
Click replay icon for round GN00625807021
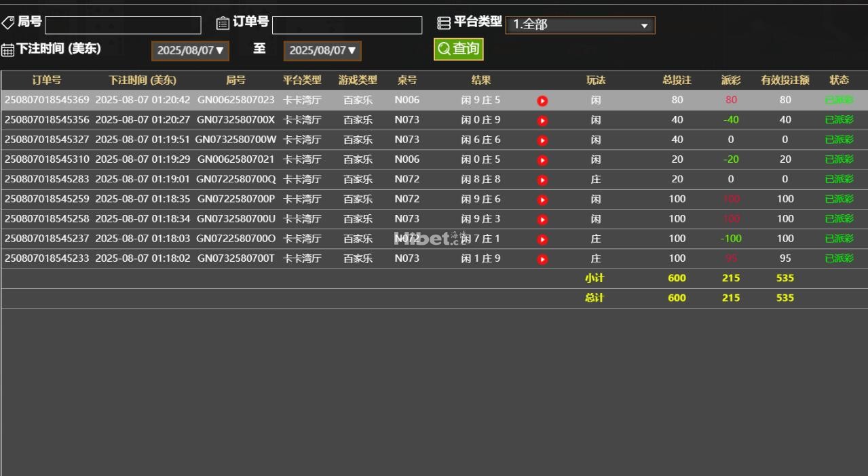pos(542,160)
